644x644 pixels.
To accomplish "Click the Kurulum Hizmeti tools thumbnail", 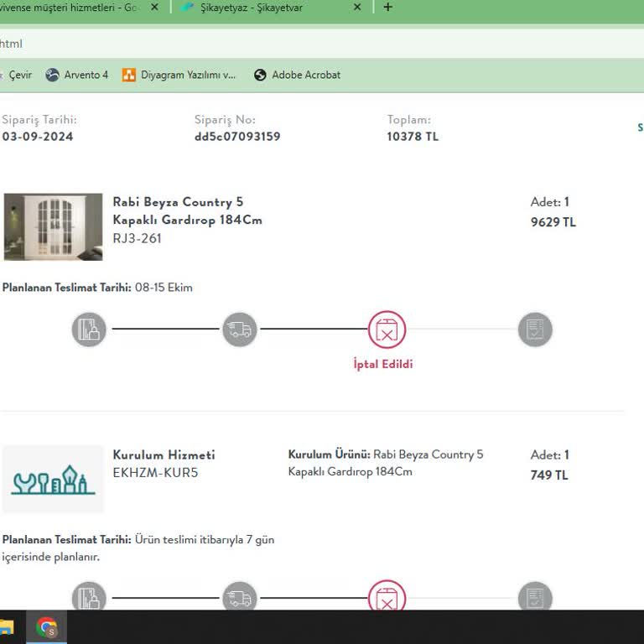I will click(53, 479).
